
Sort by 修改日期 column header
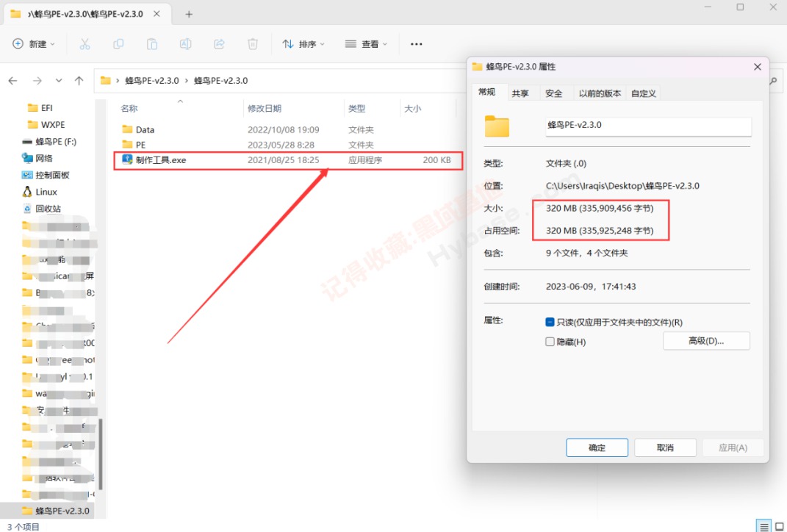point(265,109)
